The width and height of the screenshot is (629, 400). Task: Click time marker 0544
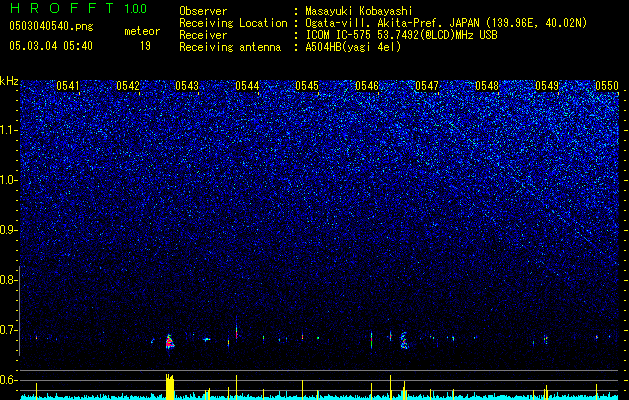coord(247,86)
